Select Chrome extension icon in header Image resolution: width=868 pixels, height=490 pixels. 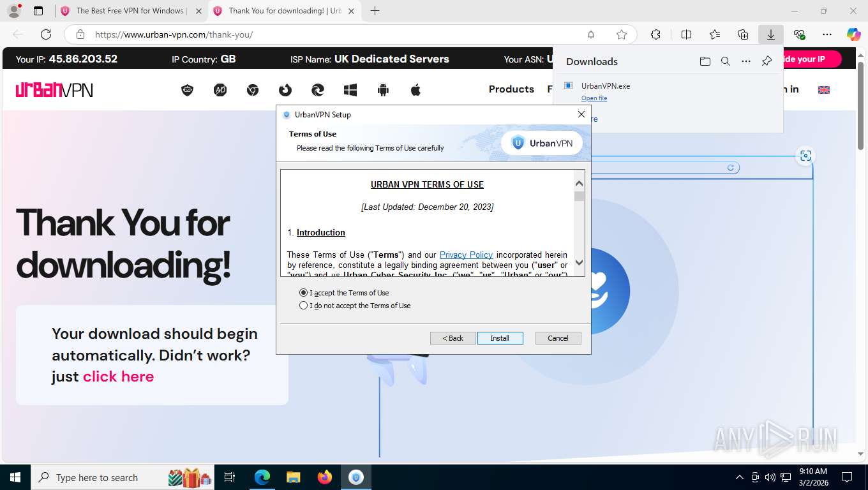tap(253, 90)
